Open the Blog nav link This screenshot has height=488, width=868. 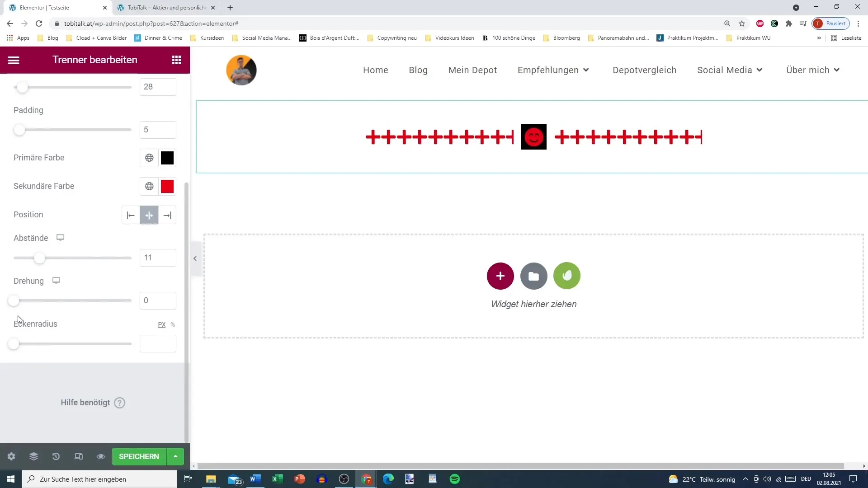coord(418,70)
